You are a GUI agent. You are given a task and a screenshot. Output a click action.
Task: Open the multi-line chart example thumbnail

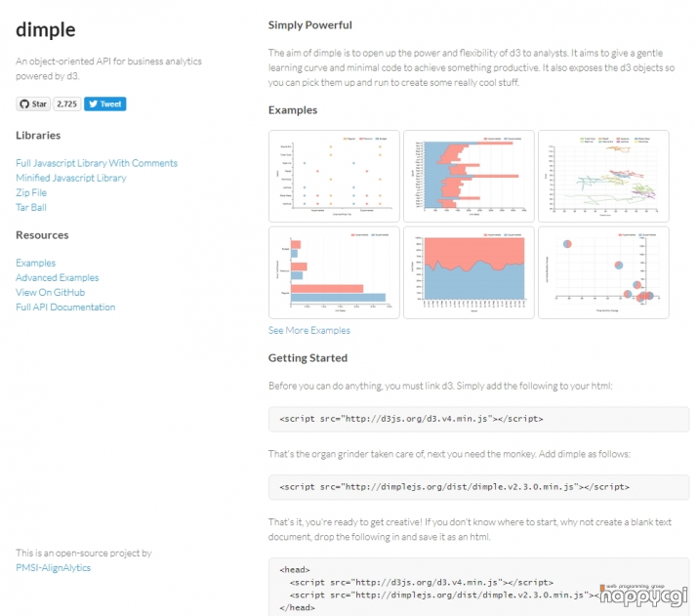(603, 176)
